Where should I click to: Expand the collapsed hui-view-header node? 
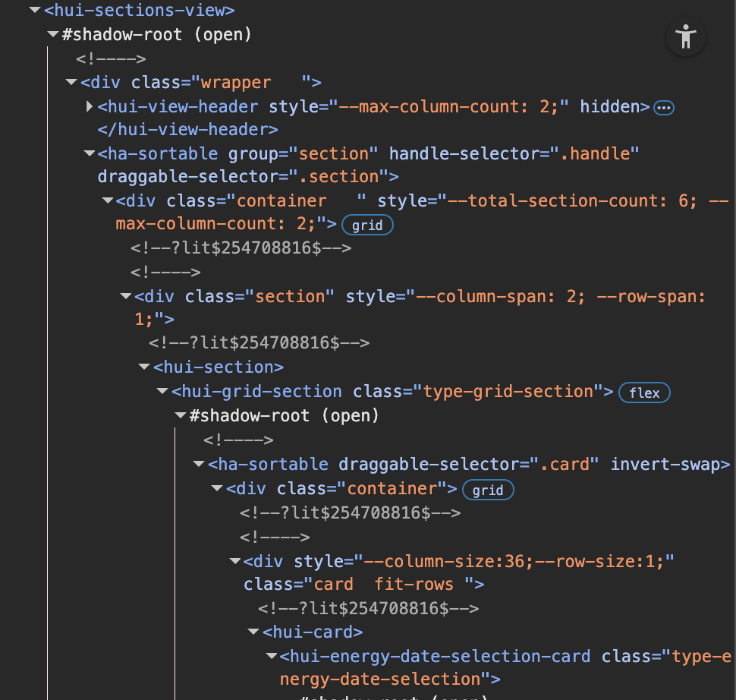(90, 106)
